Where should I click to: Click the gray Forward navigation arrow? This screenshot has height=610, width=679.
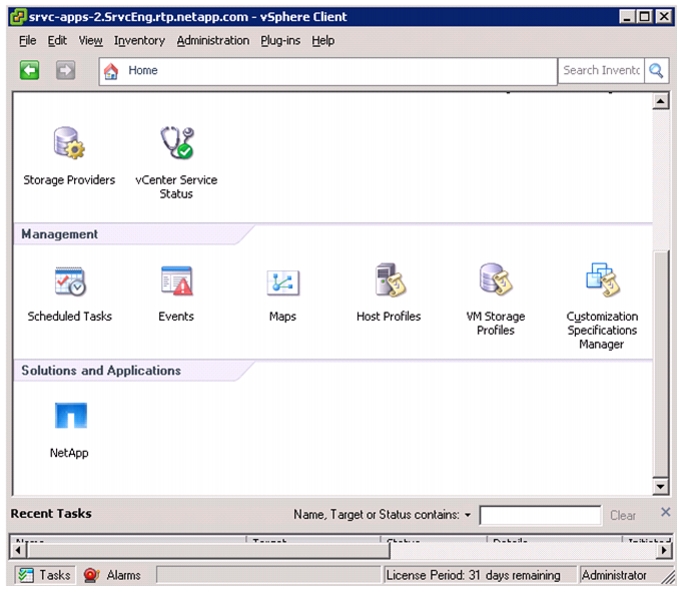[x=65, y=70]
